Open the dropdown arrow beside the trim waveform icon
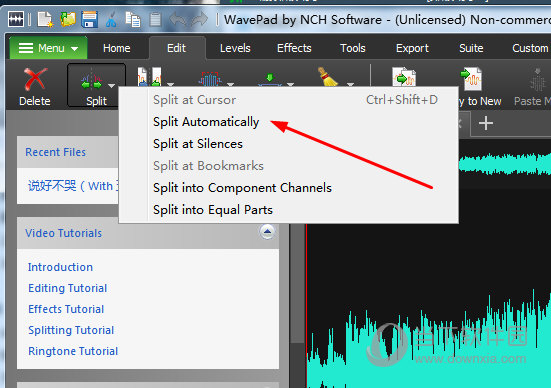This screenshot has width=551, height=388. point(231,84)
